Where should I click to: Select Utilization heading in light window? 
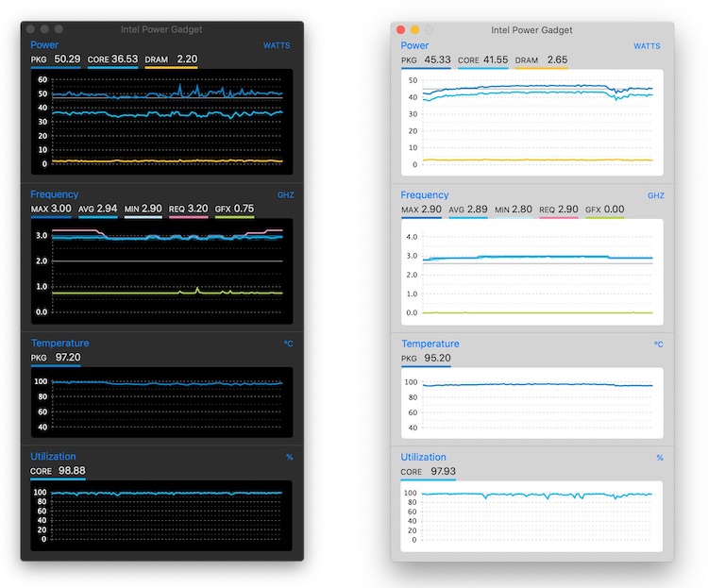pyautogui.click(x=423, y=458)
